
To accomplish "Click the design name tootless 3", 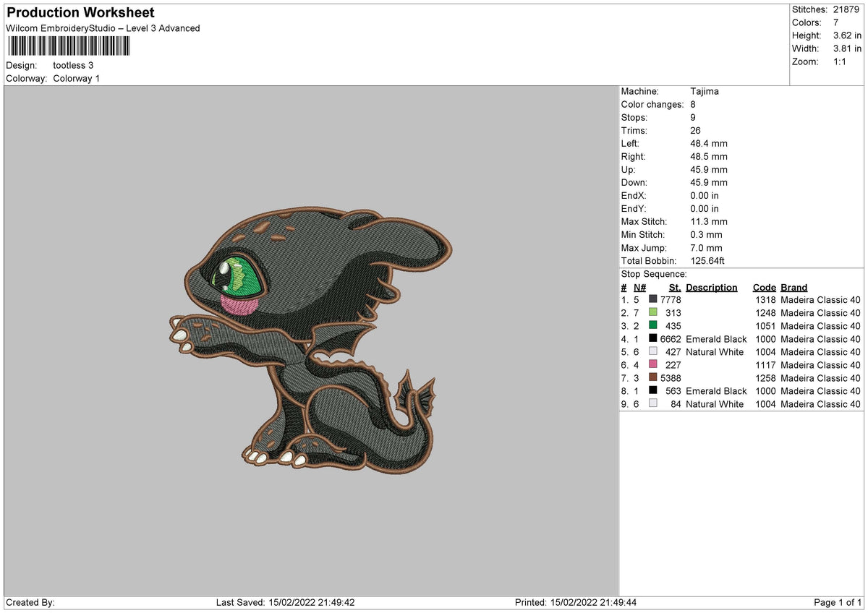I will (x=73, y=65).
